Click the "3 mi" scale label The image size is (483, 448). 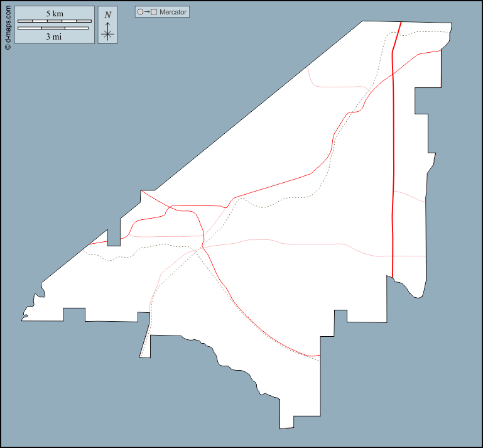54,36
